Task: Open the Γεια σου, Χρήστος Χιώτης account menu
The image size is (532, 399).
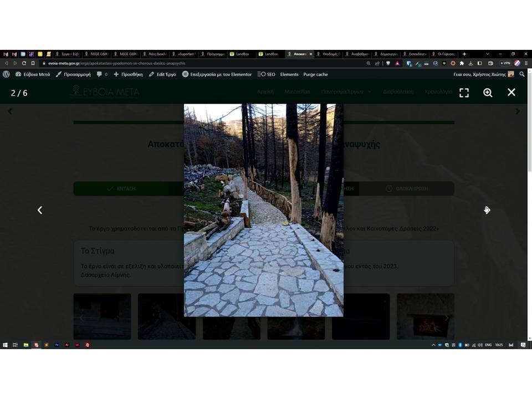Action: [483, 74]
